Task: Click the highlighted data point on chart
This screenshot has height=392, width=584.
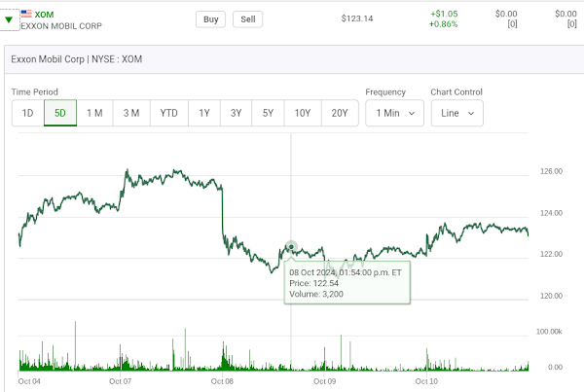Action: [x=291, y=246]
